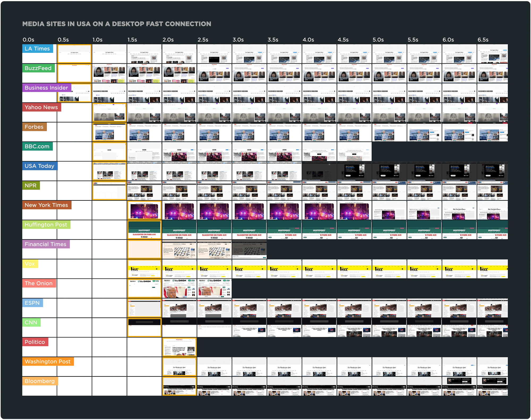Click the Bloomberg row label

(40, 381)
